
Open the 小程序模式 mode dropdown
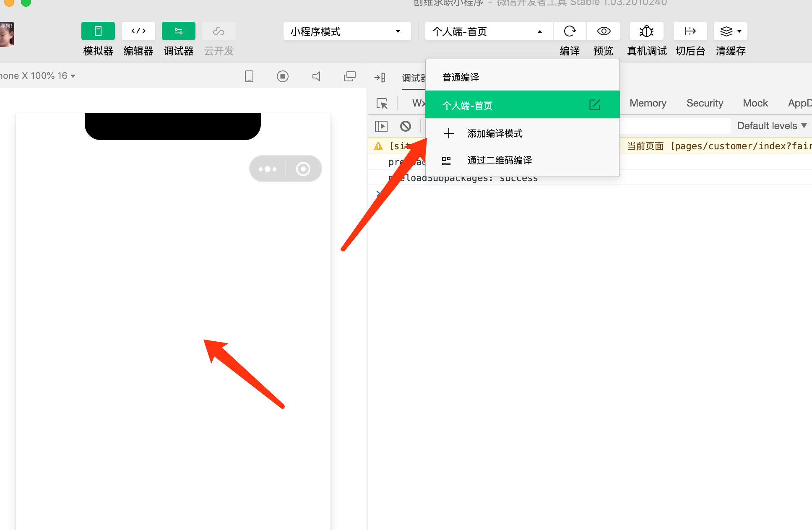click(x=346, y=31)
